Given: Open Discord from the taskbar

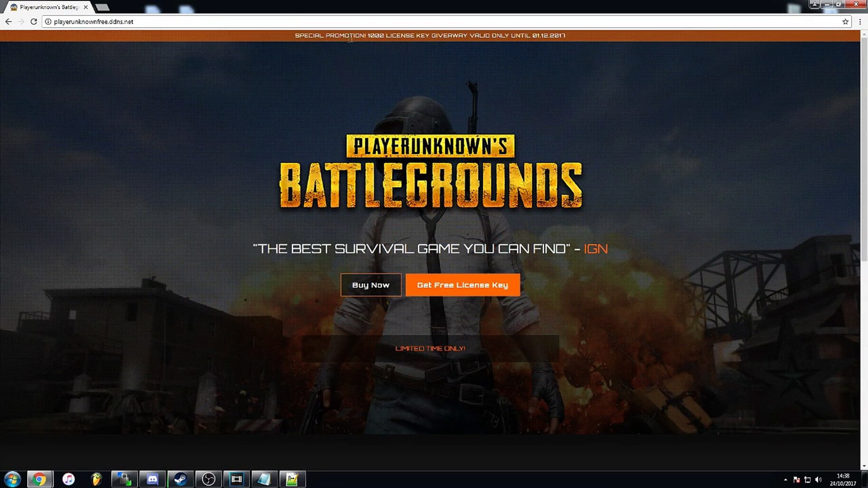Looking at the screenshot, I should [152, 479].
